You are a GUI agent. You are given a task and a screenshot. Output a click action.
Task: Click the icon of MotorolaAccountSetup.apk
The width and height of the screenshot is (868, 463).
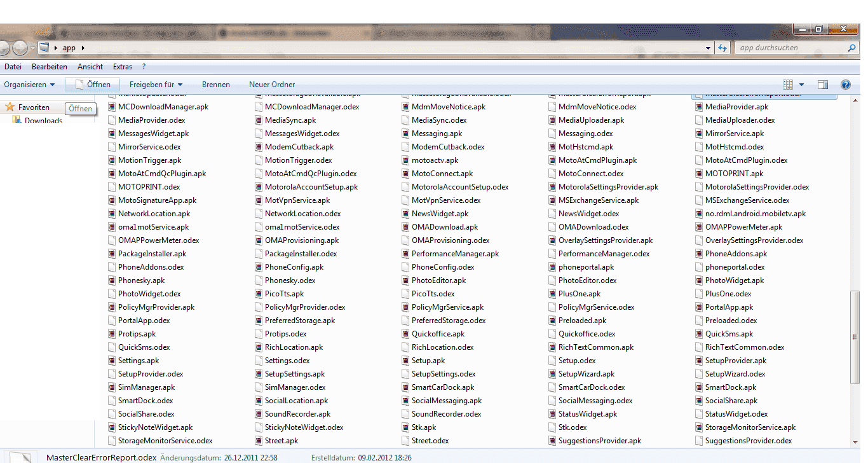(259, 187)
